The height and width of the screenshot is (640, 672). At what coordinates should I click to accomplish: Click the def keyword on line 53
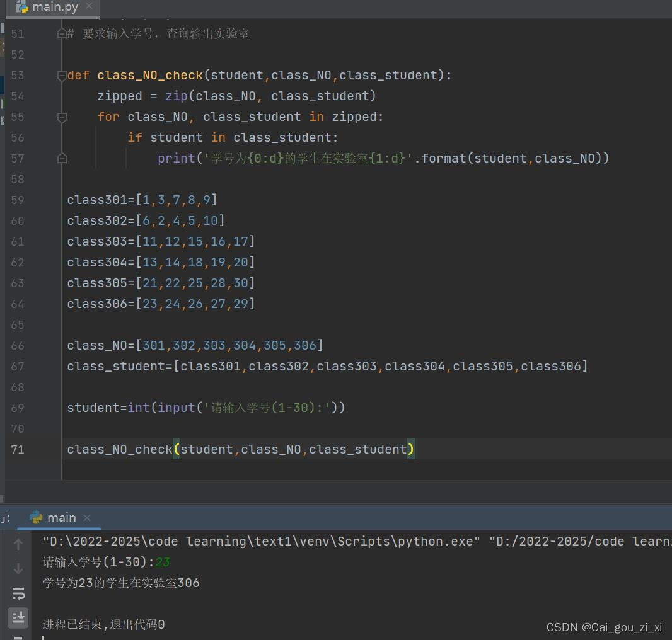click(78, 76)
